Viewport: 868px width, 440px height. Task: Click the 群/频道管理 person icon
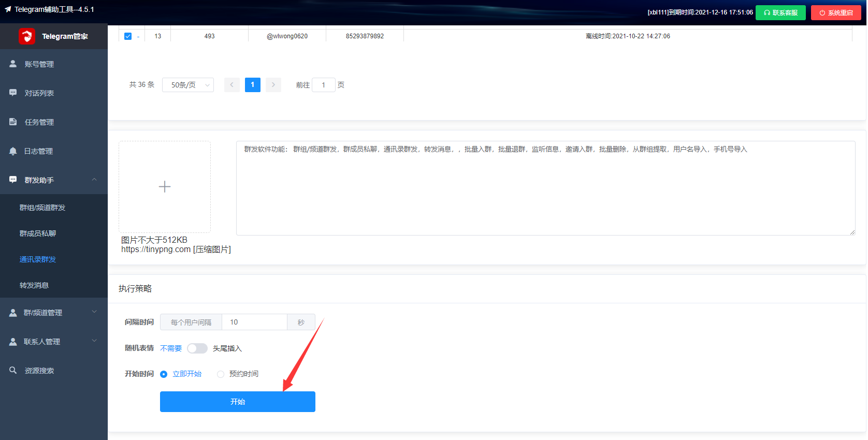(x=13, y=313)
